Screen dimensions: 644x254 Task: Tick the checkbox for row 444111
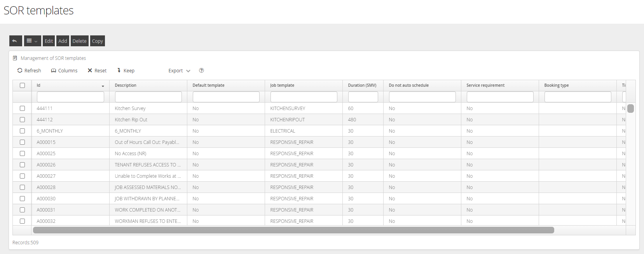pyautogui.click(x=22, y=108)
